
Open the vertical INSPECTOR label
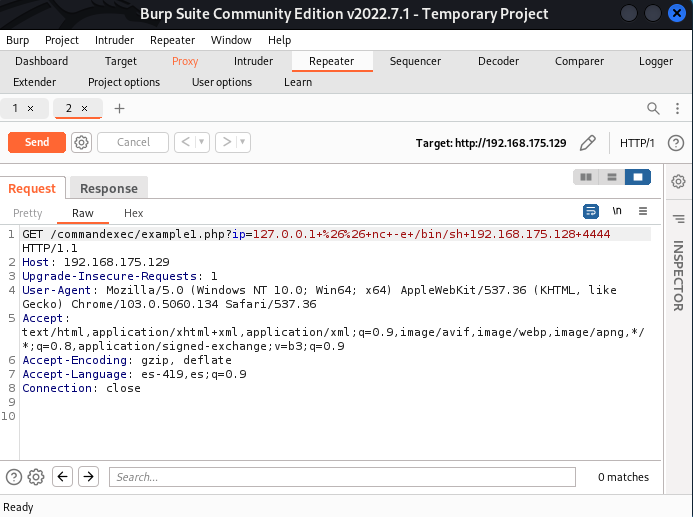(x=678, y=276)
